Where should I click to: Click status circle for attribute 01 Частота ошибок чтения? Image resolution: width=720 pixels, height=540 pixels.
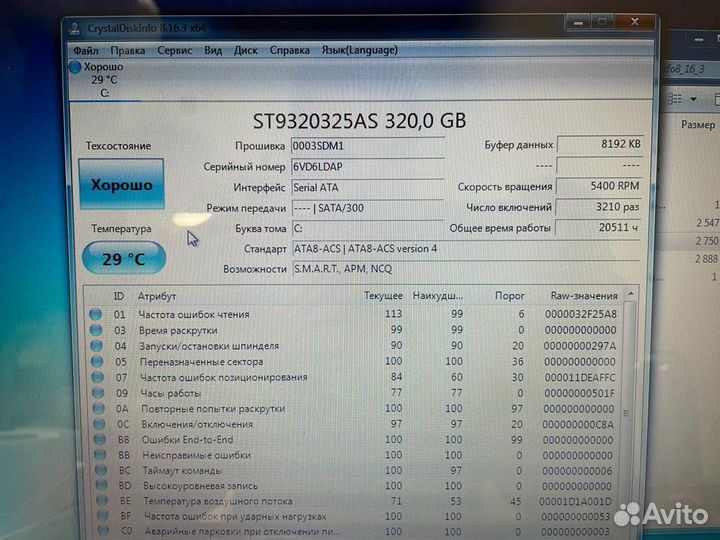pos(96,314)
